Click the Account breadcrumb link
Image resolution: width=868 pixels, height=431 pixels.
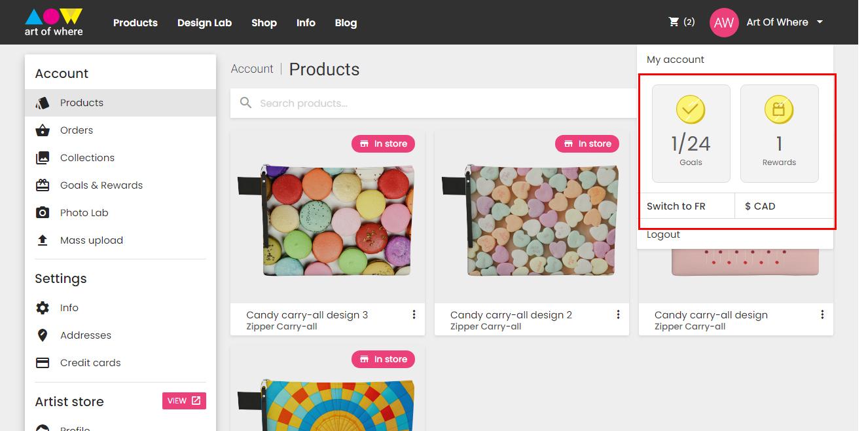(x=252, y=69)
